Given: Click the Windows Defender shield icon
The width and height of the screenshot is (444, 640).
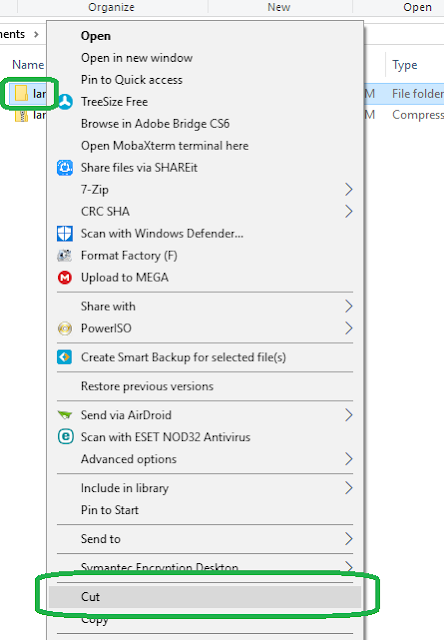Looking at the screenshot, I should pos(65,234).
